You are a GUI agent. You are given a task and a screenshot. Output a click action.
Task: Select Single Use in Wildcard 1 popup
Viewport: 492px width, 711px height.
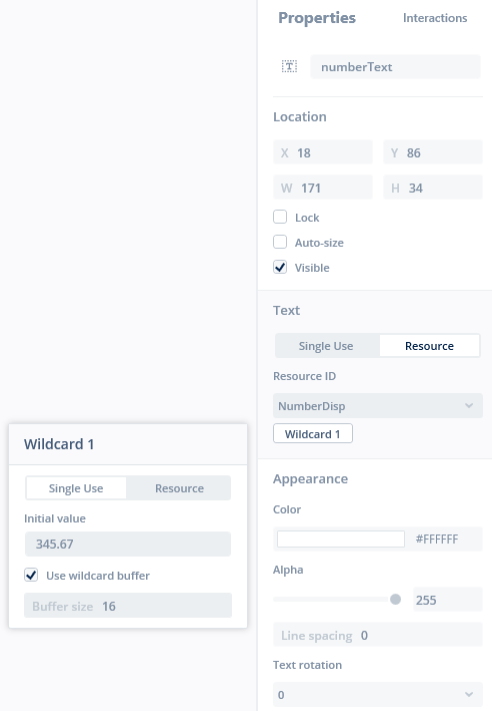click(x=76, y=488)
